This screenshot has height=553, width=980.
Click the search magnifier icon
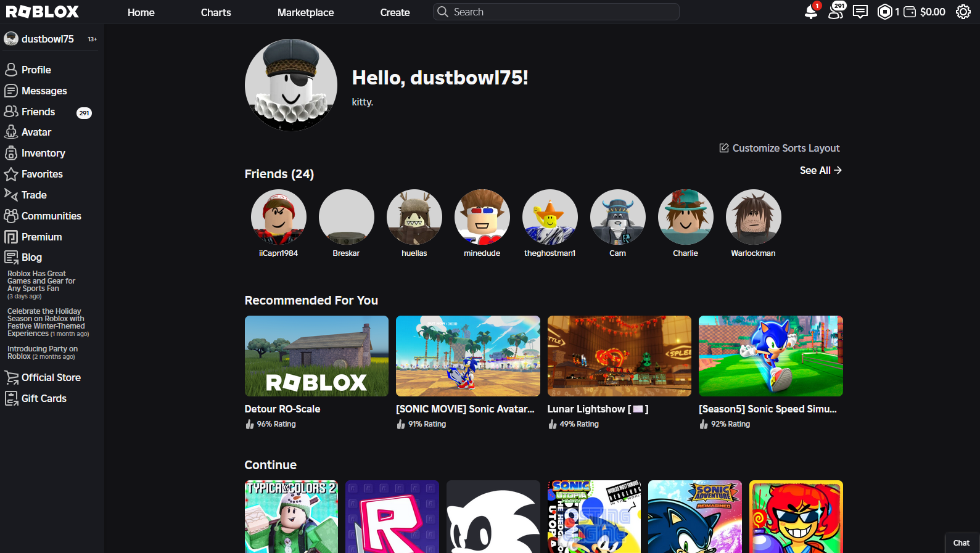pyautogui.click(x=443, y=12)
